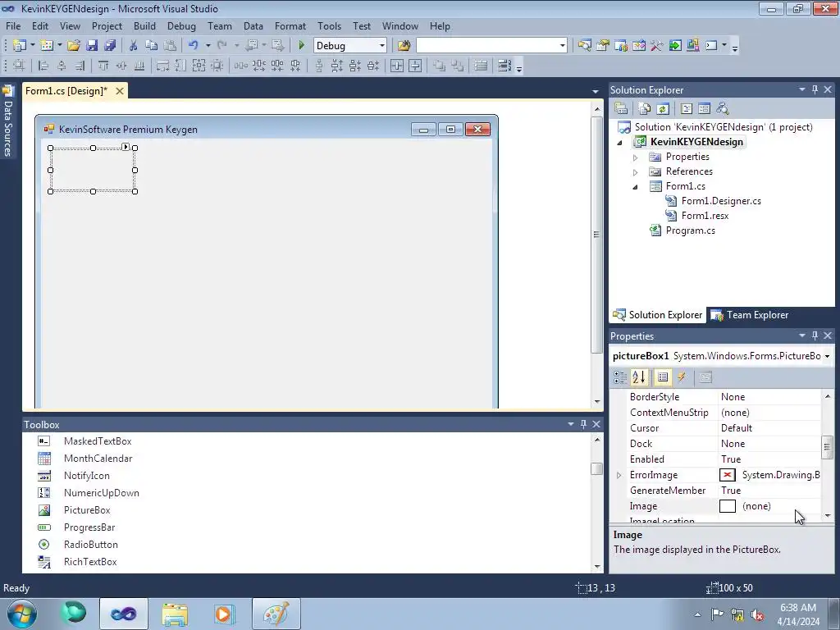The height and width of the screenshot is (630, 840).
Task: Click the Image property white swatch
Action: (x=728, y=506)
